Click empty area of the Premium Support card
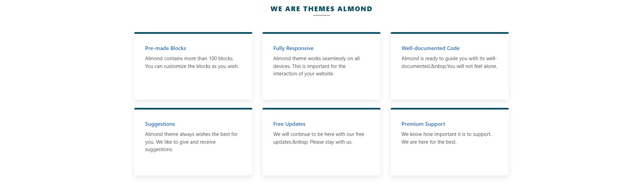Image resolution: width=644 pixels, height=191 pixels. tap(450, 161)
